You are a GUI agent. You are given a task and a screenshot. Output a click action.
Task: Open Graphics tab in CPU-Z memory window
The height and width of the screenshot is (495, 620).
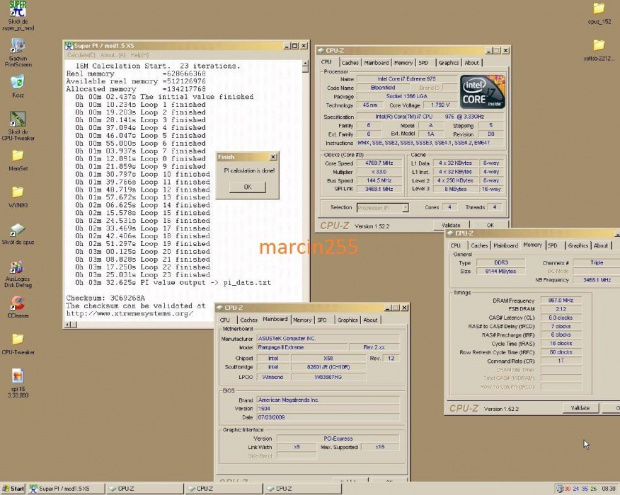578,246
